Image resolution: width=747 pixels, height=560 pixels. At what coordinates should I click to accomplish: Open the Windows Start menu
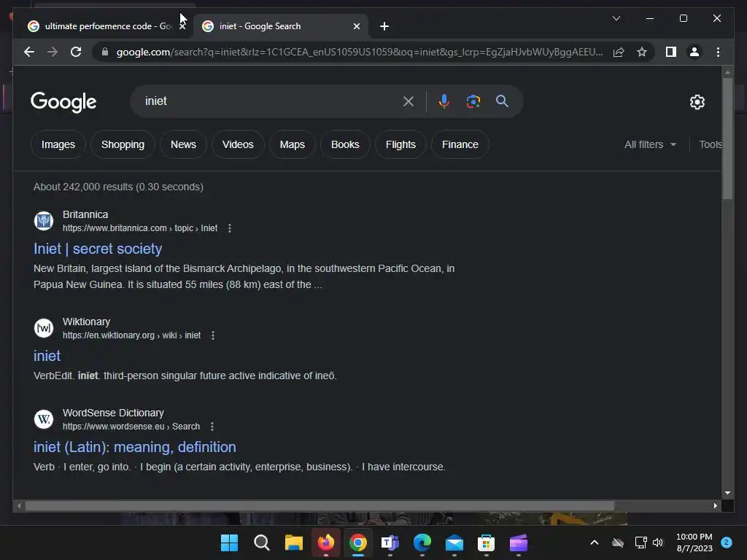pyautogui.click(x=229, y=542)
